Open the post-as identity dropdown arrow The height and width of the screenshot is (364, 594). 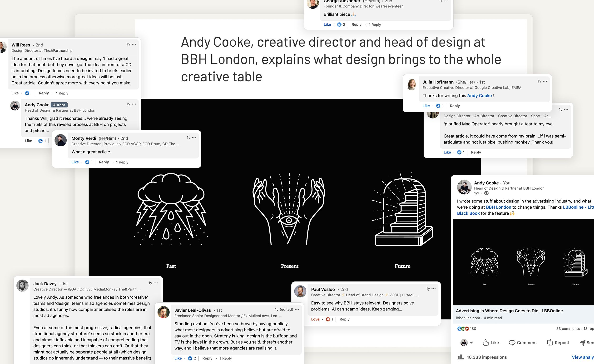471,343
